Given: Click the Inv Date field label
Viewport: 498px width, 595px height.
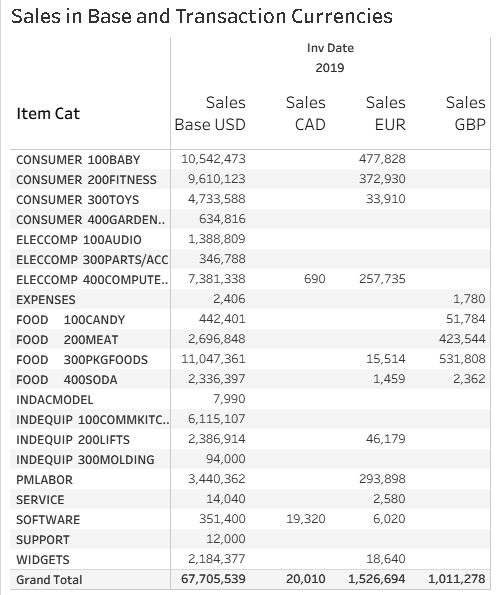Looking at the screenshot, I should pyautogui.click(x=330, y=48).
